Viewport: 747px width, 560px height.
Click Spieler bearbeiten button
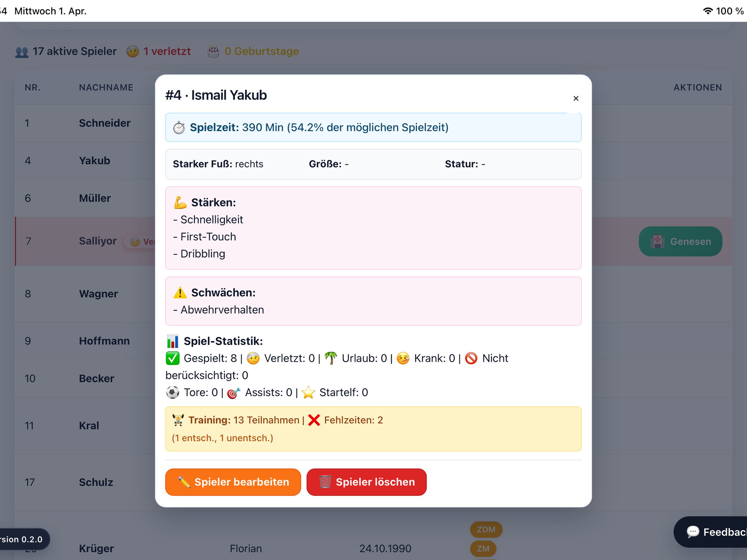tap(233, 482)
